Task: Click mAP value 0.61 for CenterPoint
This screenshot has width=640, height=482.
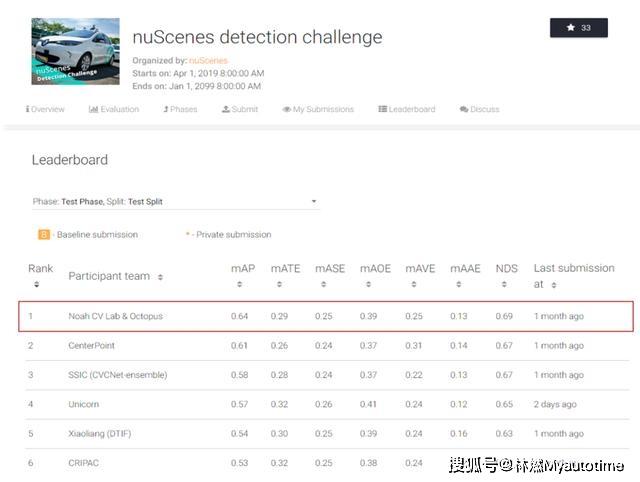Action: click(x=239, y=346)
